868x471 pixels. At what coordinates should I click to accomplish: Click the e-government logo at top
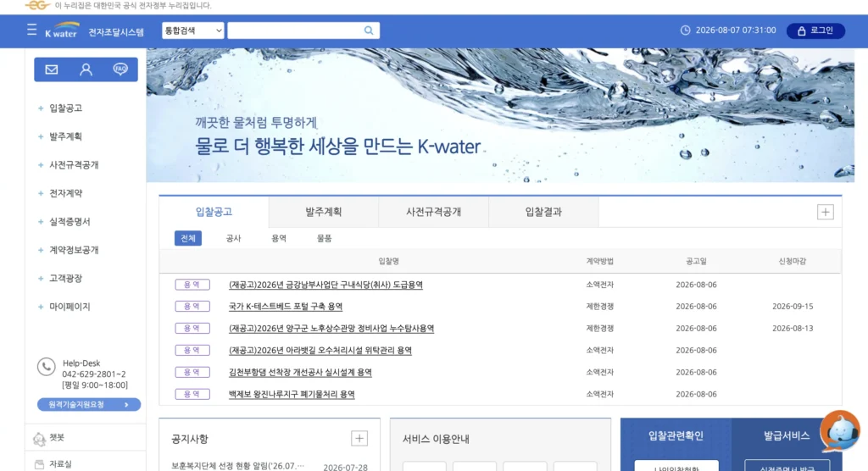point(37,6)
